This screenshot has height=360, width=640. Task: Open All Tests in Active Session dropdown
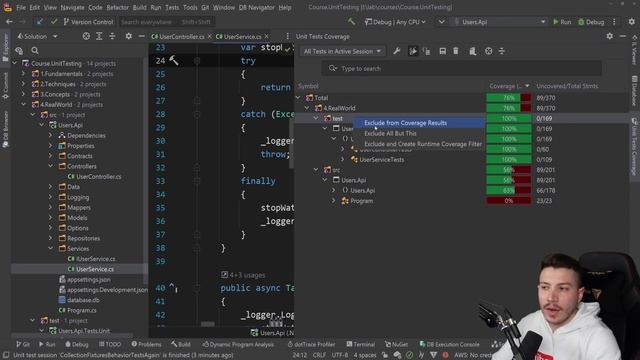tap(342, 51)
